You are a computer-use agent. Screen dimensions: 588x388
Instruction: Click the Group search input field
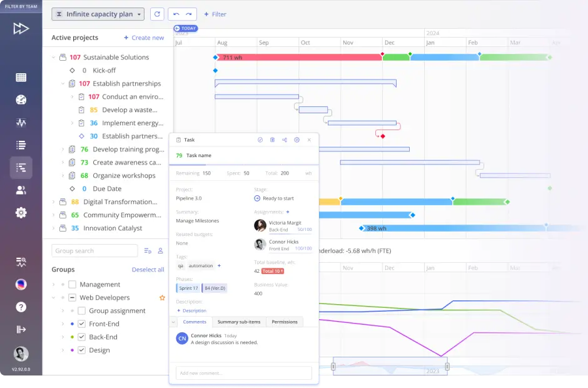point(94,251)
